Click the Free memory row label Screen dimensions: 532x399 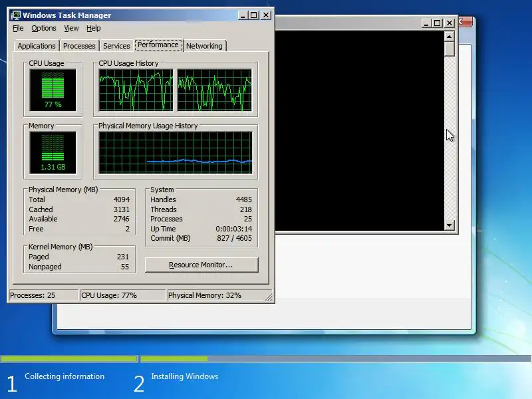coord(36,229)
